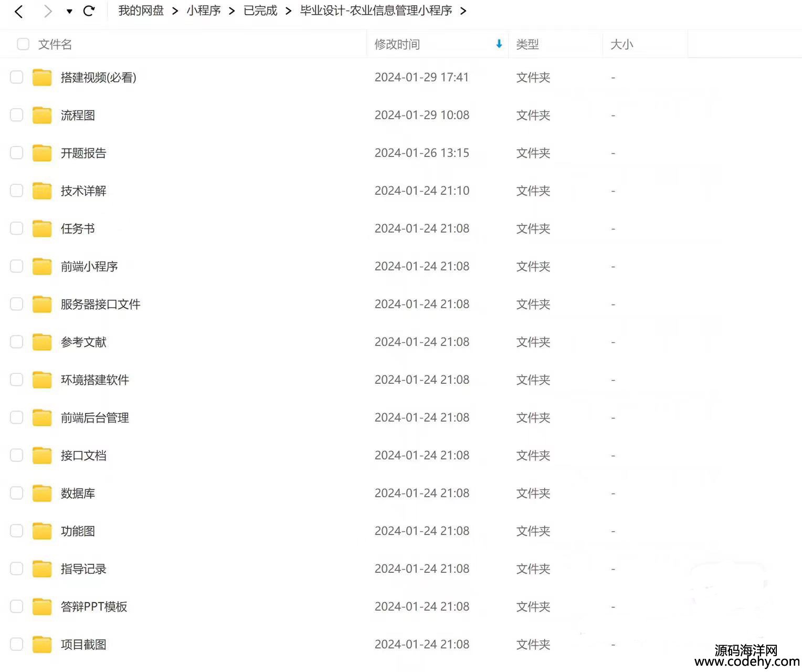Click the 答辩PPT模板 folder icon
Screen dimensions: 802x672
point(42,606)
